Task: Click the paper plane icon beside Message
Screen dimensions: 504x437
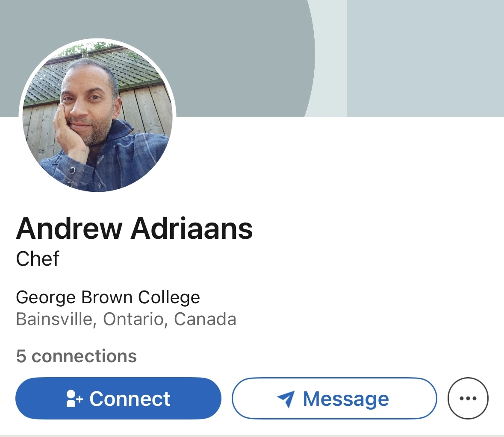Action: 286,399
